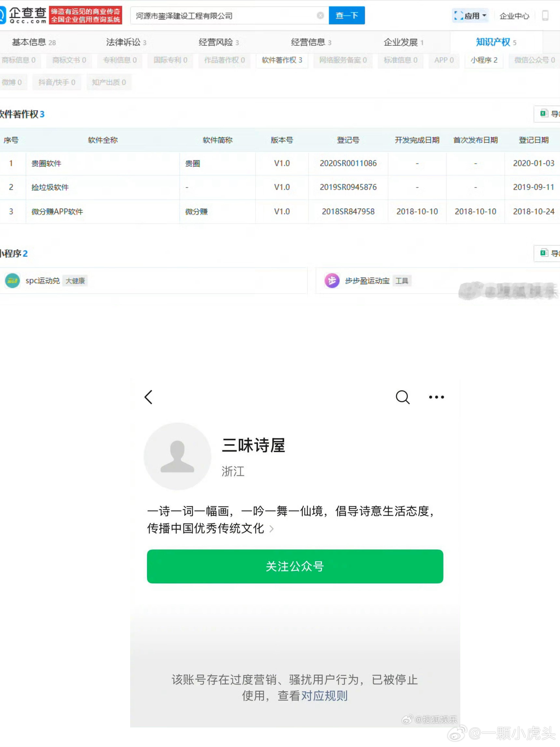Switch to 基本信息 tab
This screenshot has height=747, width=560.
click(34, 42)
